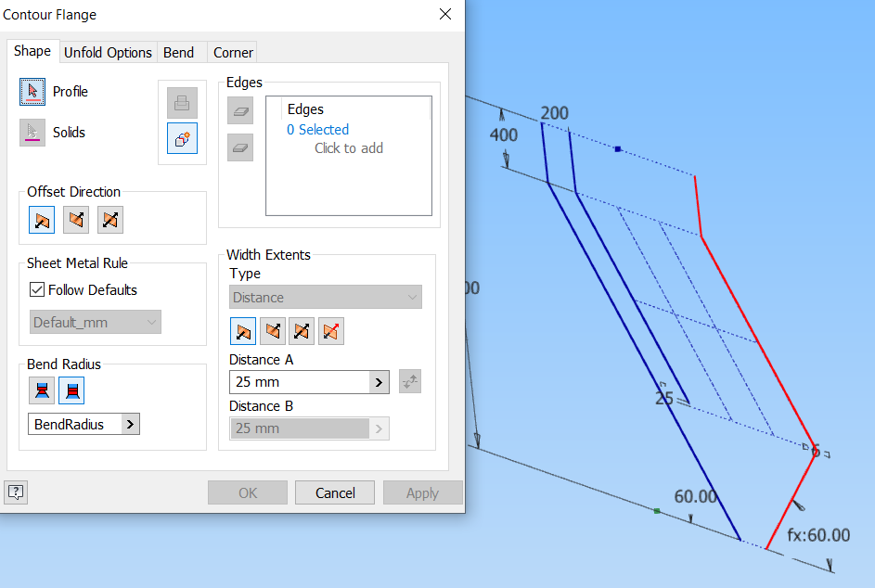Toggle the Follow Defaults checkbox
This screenshot has height=588, width=875.
[x=36, y=289]
